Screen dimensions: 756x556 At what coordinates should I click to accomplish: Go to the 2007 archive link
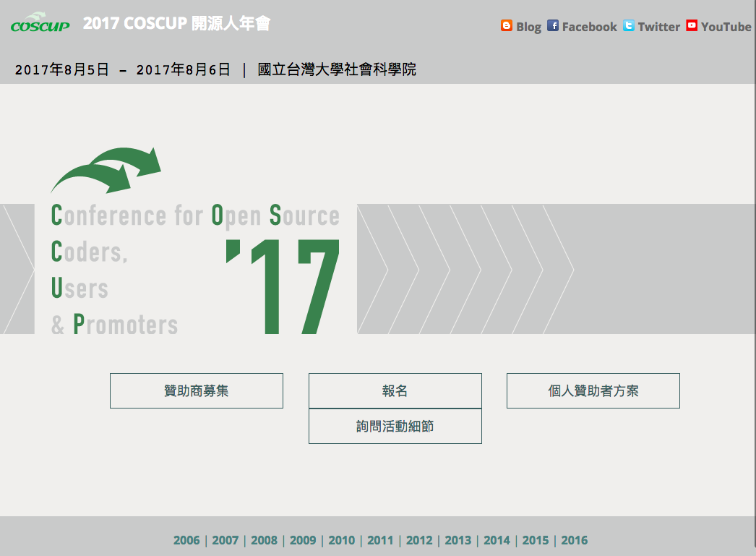point(225,540)
